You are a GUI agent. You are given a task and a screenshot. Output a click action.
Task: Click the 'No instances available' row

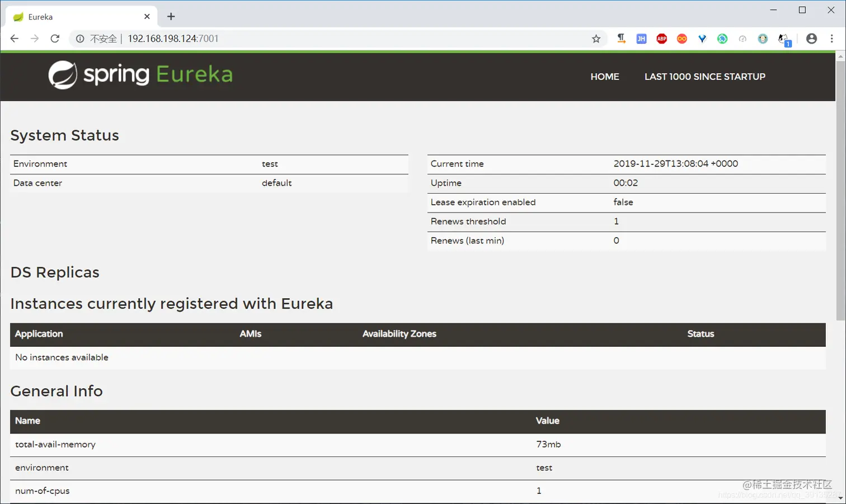pyautogui.click(x=418, y=357)
